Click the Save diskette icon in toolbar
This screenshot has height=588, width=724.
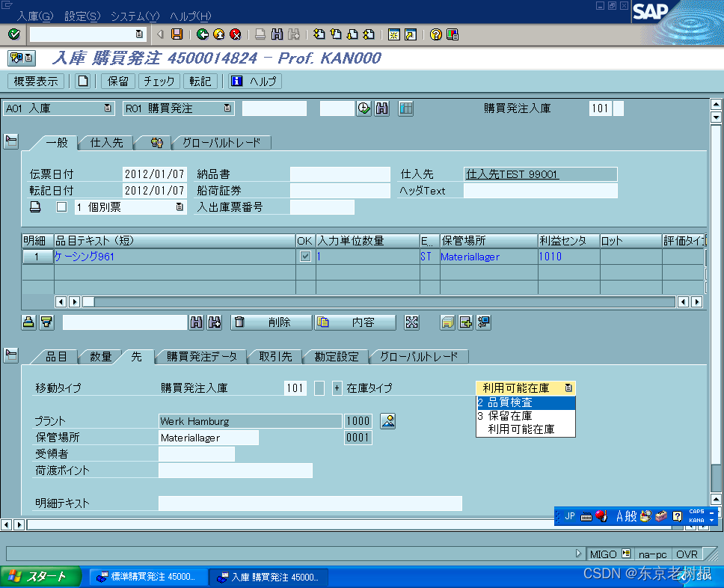pyautogui.click(x=177, y=34)
